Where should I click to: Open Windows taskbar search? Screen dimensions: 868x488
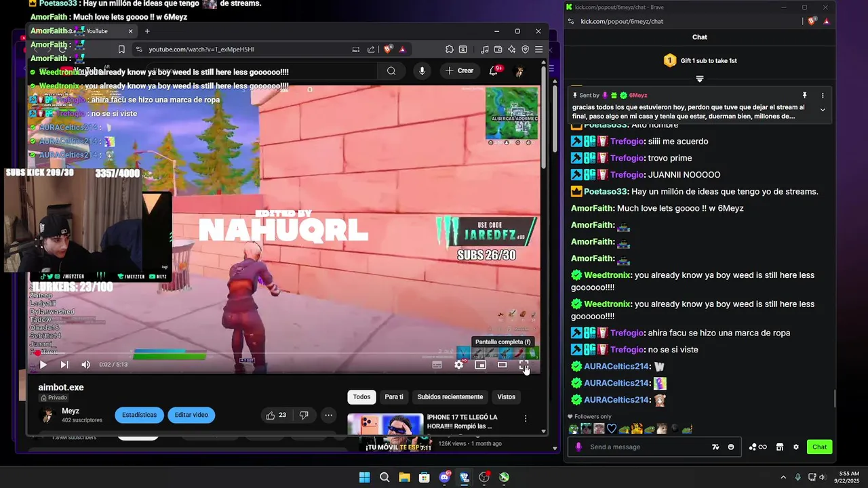(x=384, y=477)
